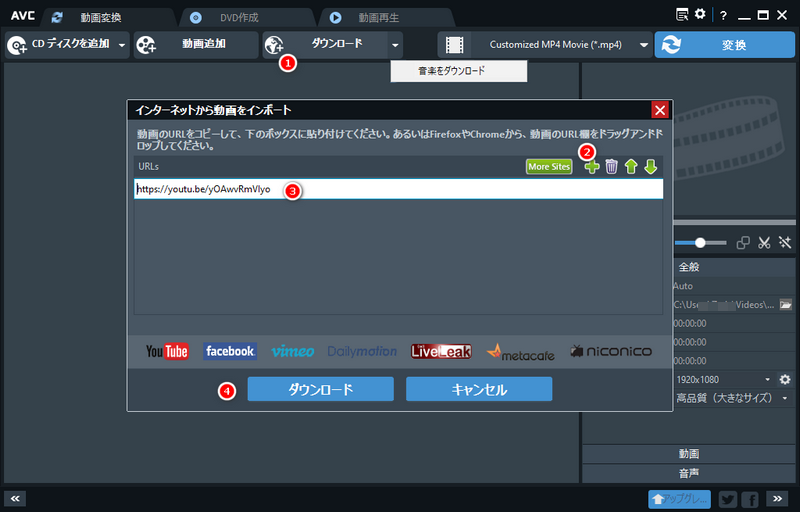Expand the 動画 settings section
The width and height of the screenshot is (800, 512).
point(689,454)
